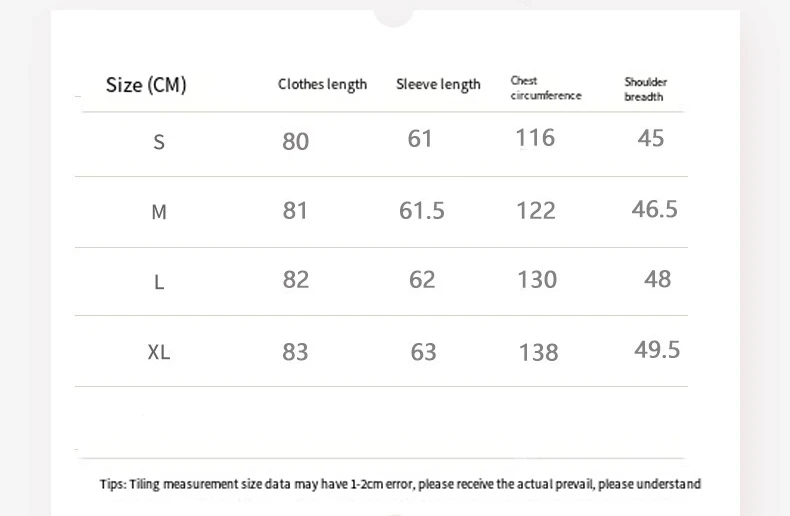Select the XL size row label
790x516 pixels.
[x=159, y=352]
